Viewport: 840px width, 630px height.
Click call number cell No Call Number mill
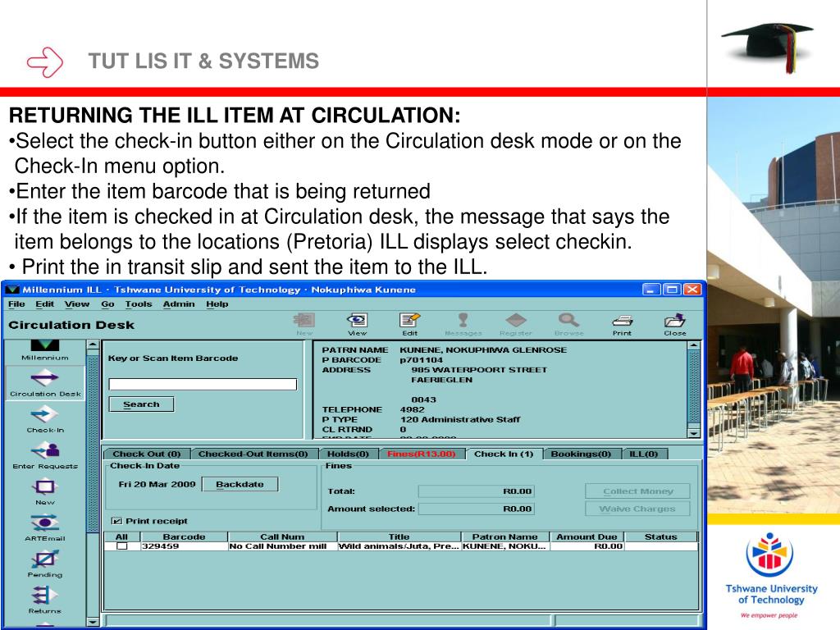click(282, 546)
